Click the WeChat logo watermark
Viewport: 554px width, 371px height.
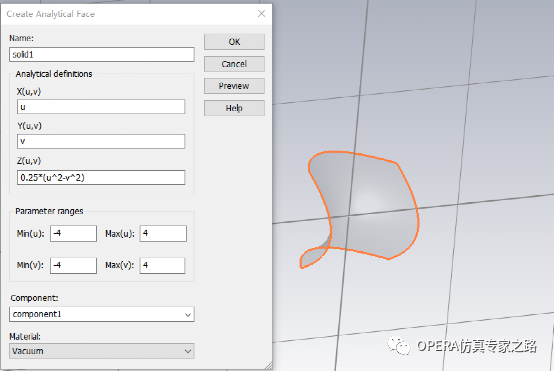pos(399,345)
